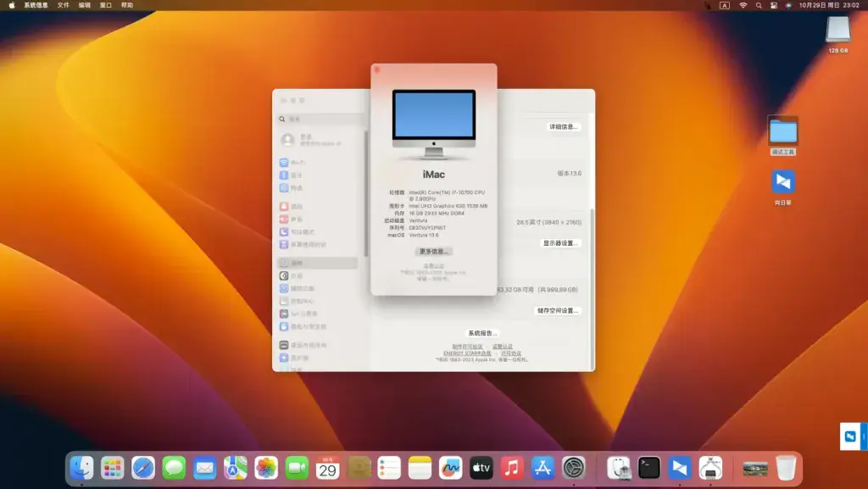This screenshot has width=868, height=489.
Task: Open Siri & Spotlight in the sidebar
Action: [x=317, y=314]
